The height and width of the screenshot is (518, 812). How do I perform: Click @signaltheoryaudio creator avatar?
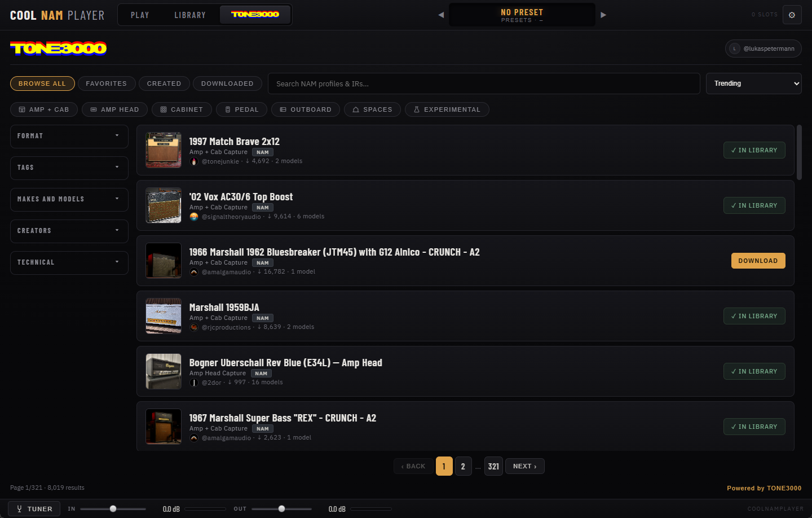click(194, 217)
